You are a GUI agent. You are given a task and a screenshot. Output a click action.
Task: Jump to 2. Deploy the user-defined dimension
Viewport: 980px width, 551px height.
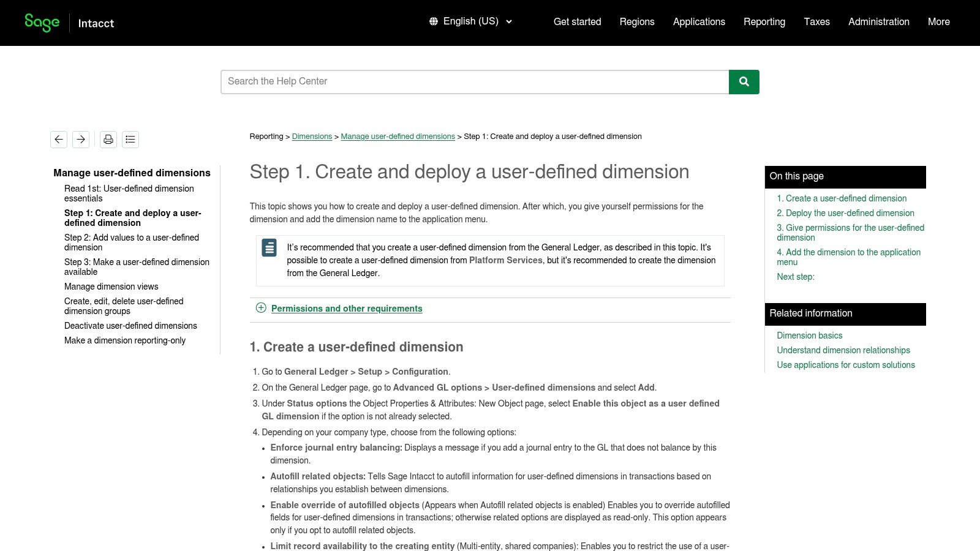pos(845,213)
